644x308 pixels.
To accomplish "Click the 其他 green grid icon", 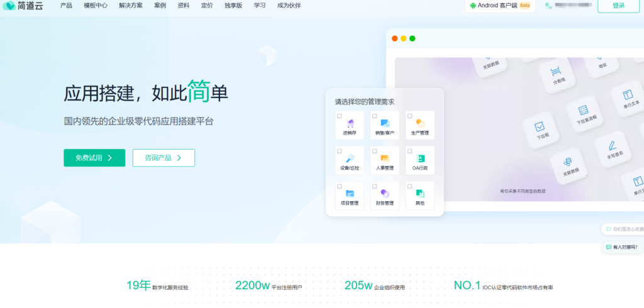I will (419, 193).
